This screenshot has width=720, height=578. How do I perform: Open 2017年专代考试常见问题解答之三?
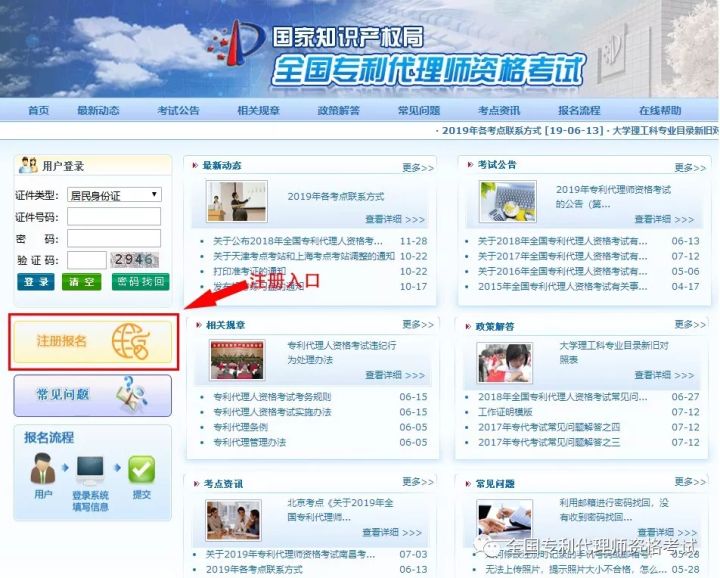[x=549, y=442]
